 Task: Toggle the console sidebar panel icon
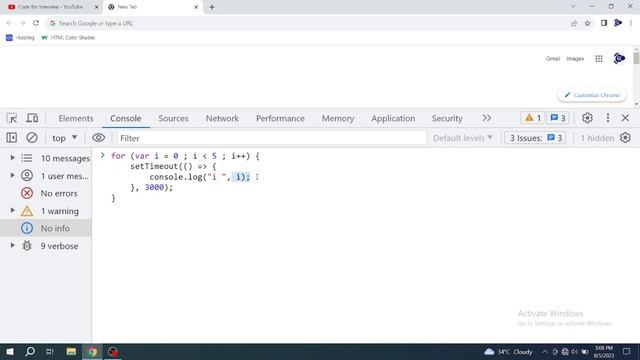pyautogui.click(x=11, y=138)
